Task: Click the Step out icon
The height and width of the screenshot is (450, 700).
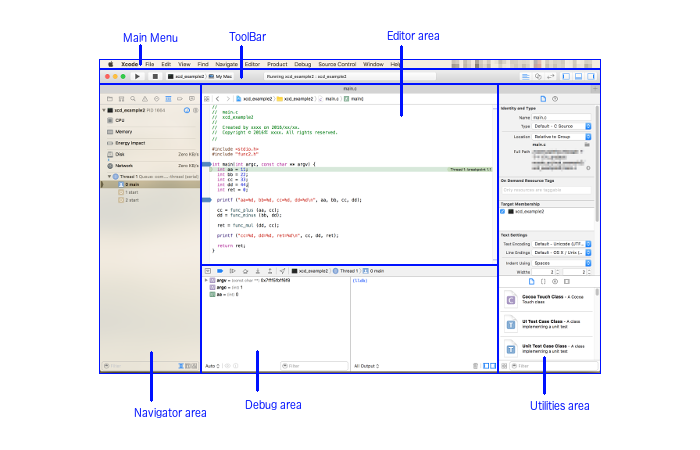Action: pos(270,271)
